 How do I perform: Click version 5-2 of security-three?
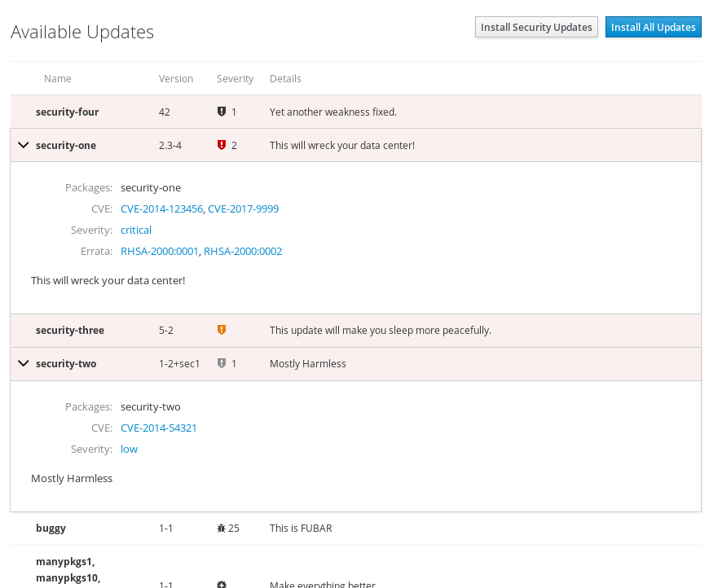pyautogui.click(x=166, y=330)
